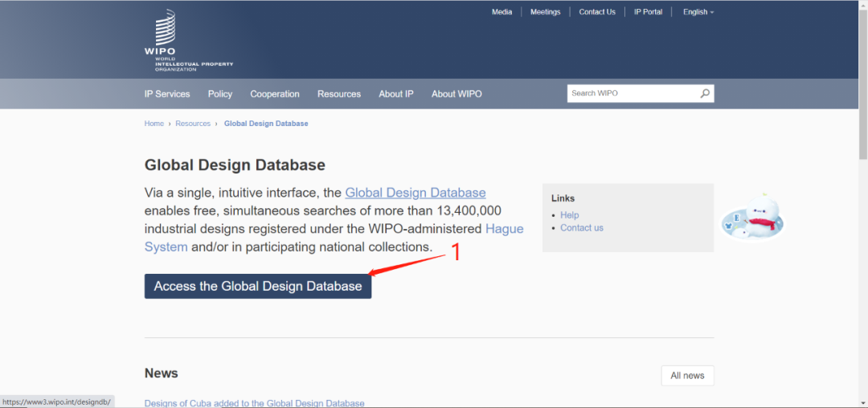868x408 pixels.
Task: Open Contact us in the Links box
Action: [582, 228]
